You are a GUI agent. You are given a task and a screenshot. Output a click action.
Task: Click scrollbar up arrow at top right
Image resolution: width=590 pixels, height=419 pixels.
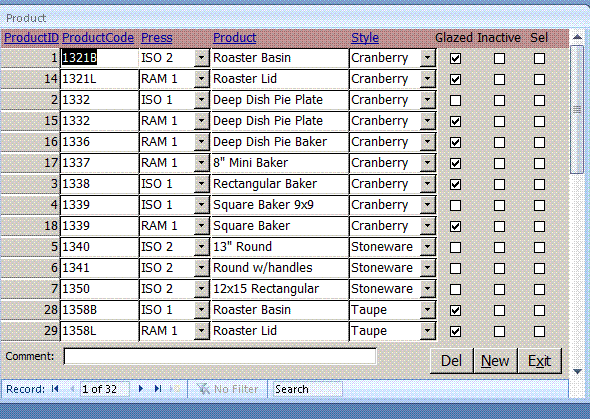coord(577,37)
